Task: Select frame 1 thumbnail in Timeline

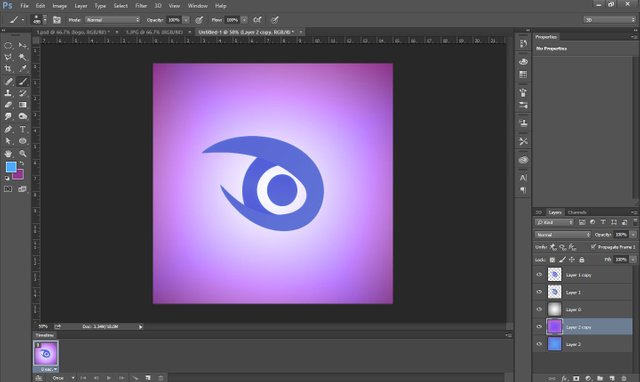Action: pyautogui.click(x=45, y=353)
